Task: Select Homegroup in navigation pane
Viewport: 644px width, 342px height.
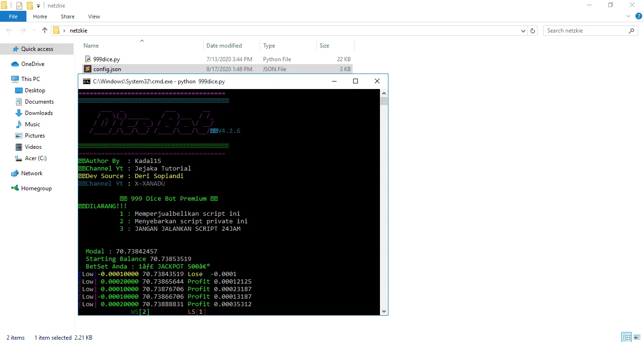Action: (x=36, y=188)
